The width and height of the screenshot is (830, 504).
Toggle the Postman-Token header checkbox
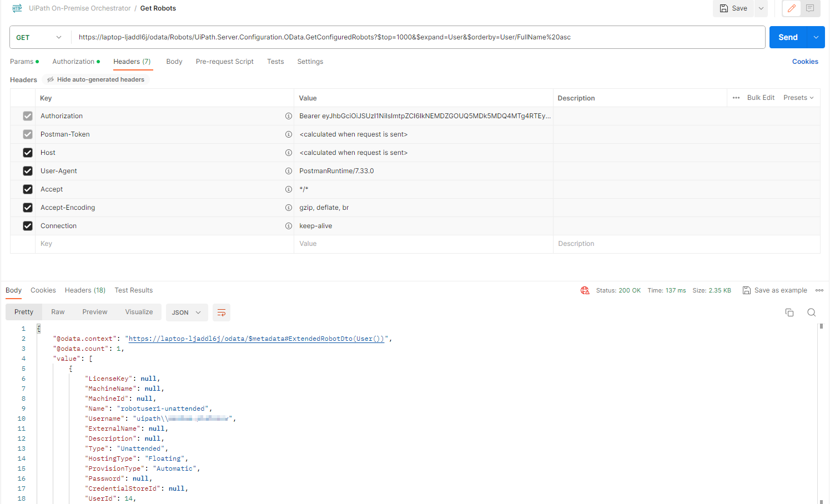[x=28, y=134]
